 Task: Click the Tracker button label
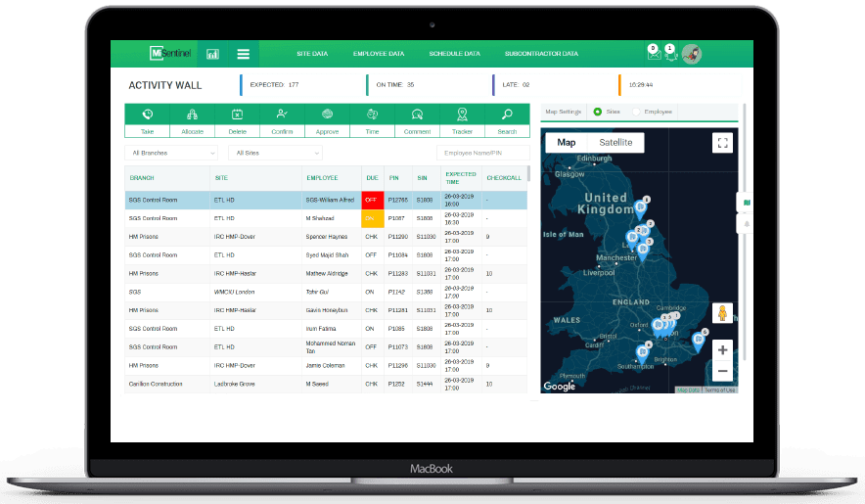[x=462, y=131]
